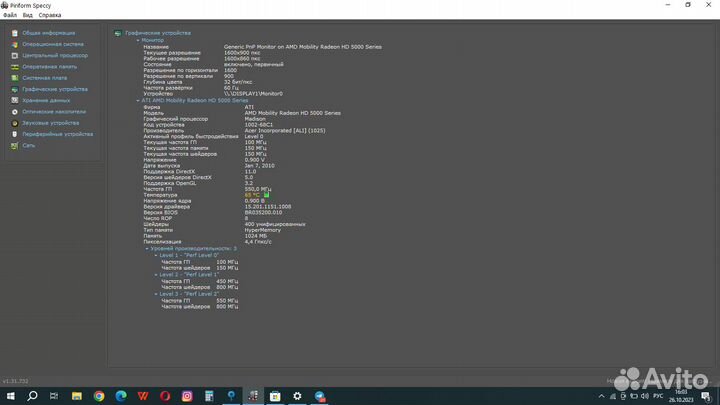Open the Windows Start menu
Viewport: 720px width, 405px height.
[x=10, y=396]
